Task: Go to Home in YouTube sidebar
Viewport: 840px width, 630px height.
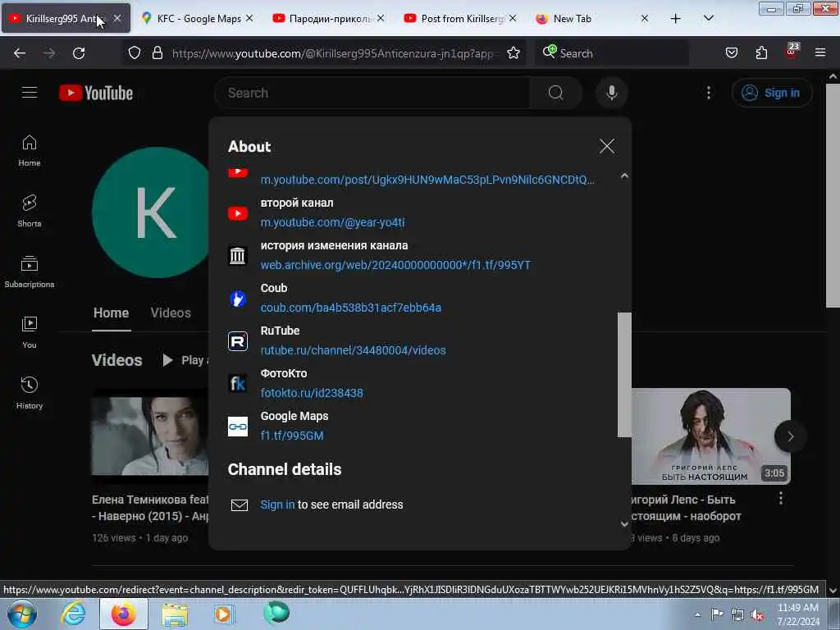Action: point(30,151)
